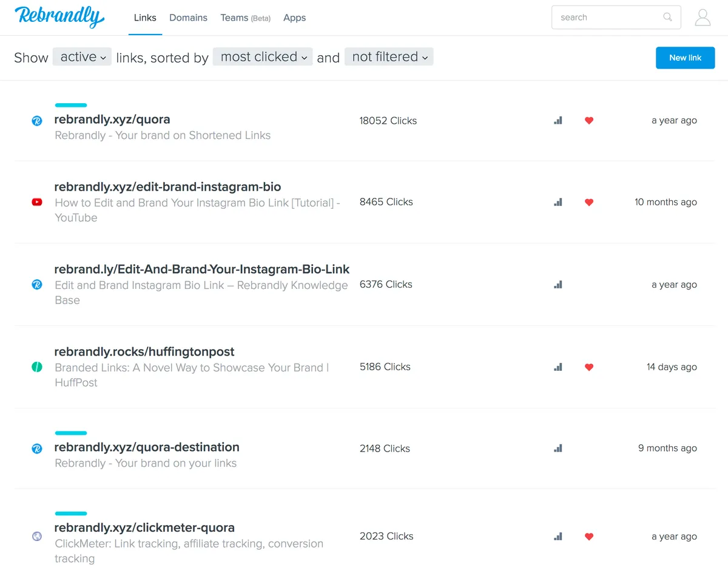Switch to the Domains tab
This screenshot has width=728, height=576.
point(188,18)
